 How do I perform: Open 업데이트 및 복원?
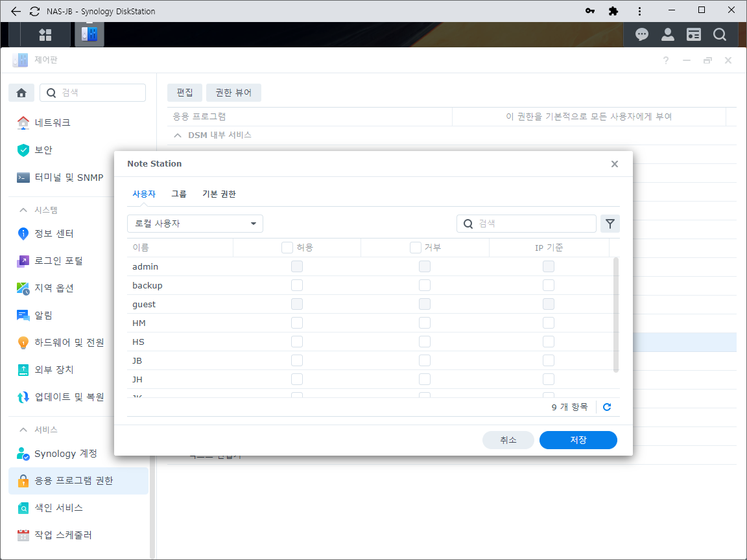[x=60, y=397]
